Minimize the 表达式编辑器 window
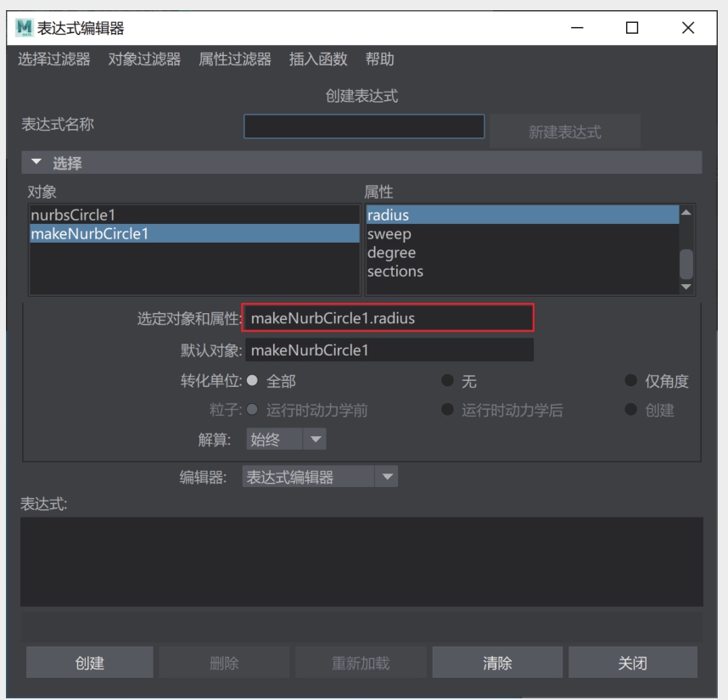This screenshot has width=728, height=700. [577, 28]
